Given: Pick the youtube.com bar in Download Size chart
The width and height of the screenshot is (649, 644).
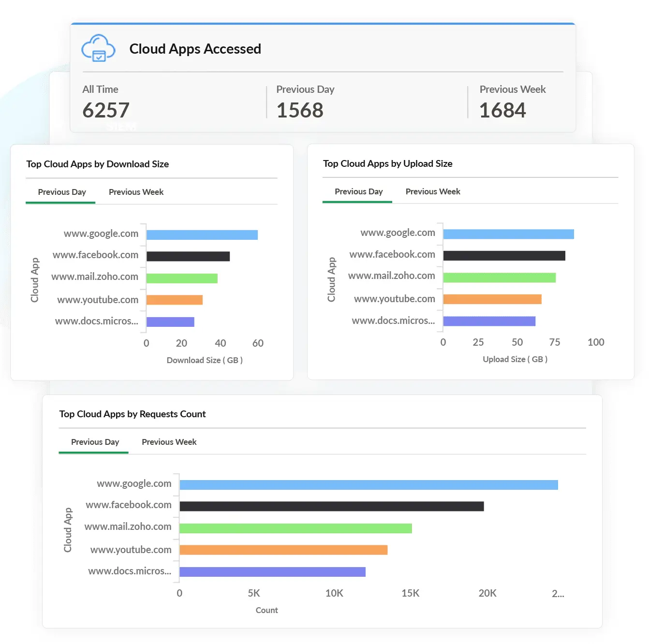Looking at the screenshot, I should [x=175, y=300].
